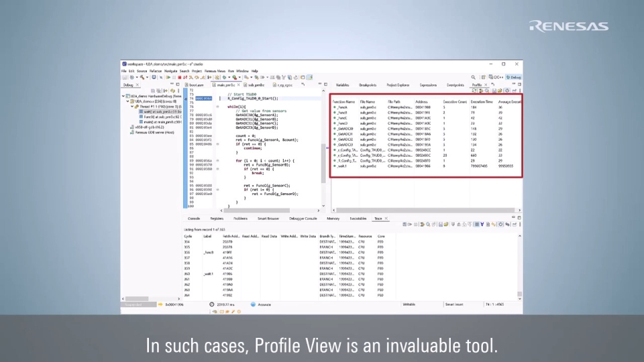Click the Open Perspective icon
The height and width of the screenshot is (362, 644).
pyautogui.click(x=484, y=77)
